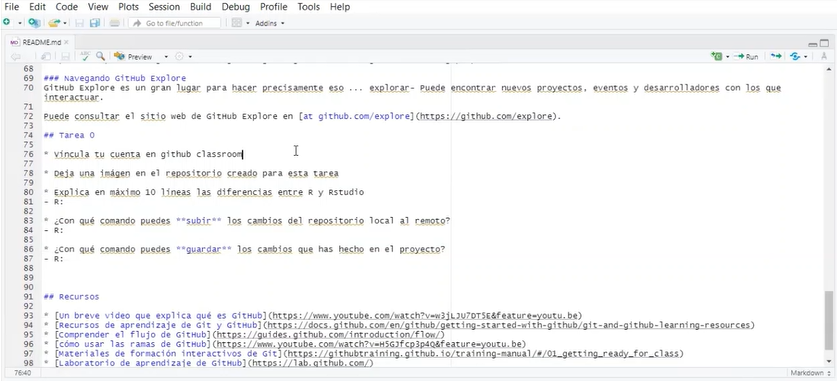Click the Save All documents icon
Viewport: 837px width, 381px height.
coord(95,23)
